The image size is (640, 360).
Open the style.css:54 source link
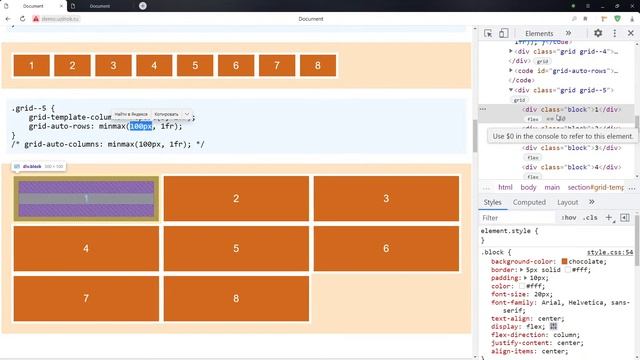click(610, 252)
